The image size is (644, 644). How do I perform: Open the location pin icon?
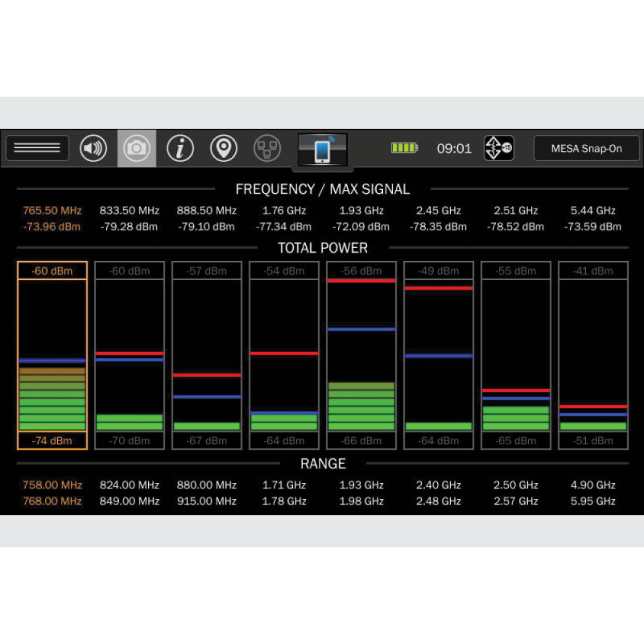(224, 148)
